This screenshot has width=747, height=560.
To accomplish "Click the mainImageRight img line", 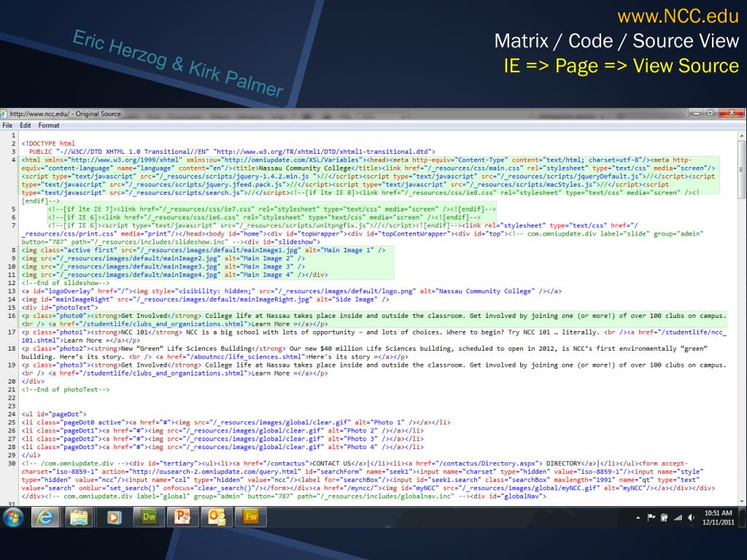I will point(205,300).
